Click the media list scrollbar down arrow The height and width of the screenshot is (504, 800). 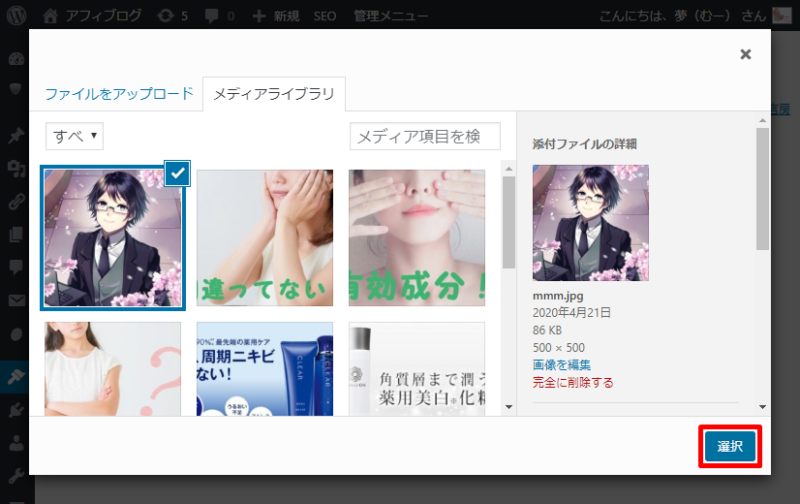point(508,407)
